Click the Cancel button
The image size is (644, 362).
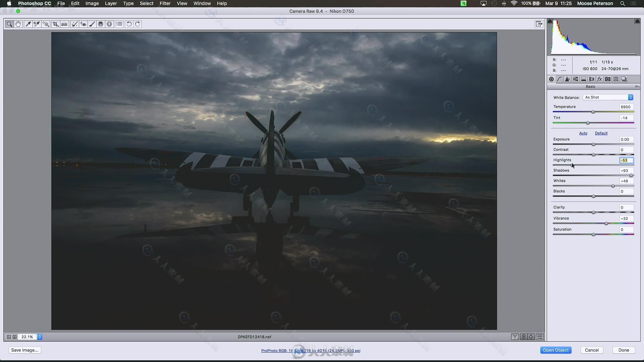click(x=592, y=350)
